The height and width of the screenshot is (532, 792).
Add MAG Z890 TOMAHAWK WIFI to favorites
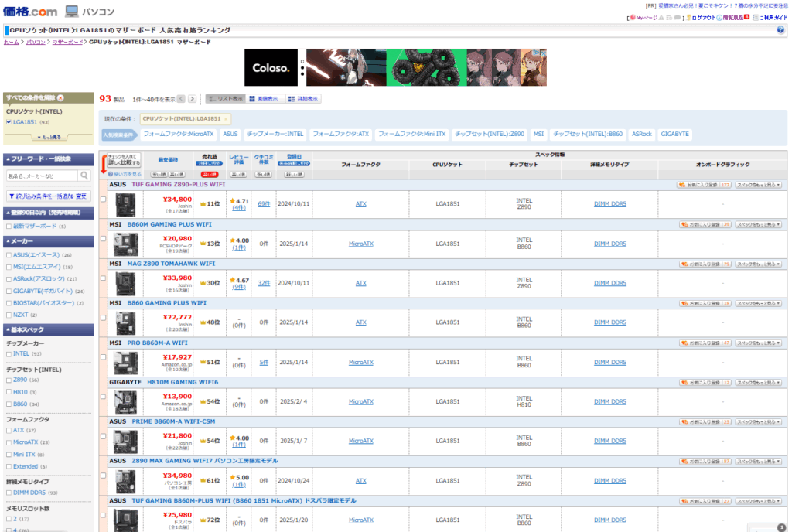[x=705, y=264]
